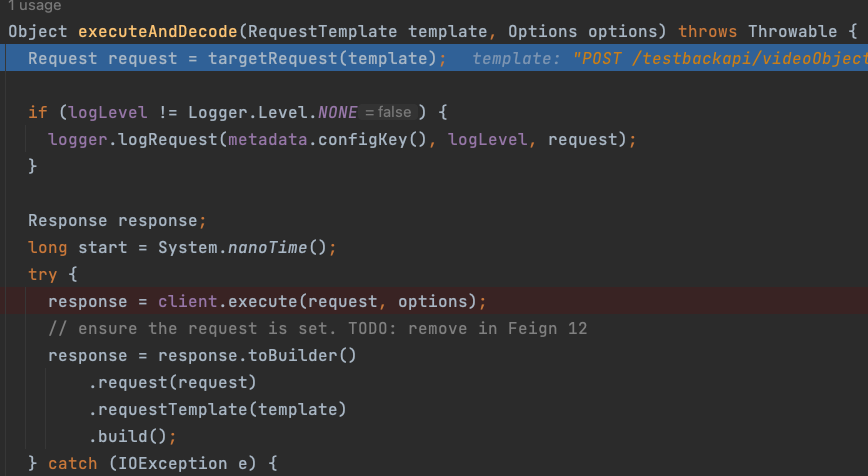Screen dimensions: 868x476
Task: Click the "long start" variable declaration
Action: [x=70, y=247]
